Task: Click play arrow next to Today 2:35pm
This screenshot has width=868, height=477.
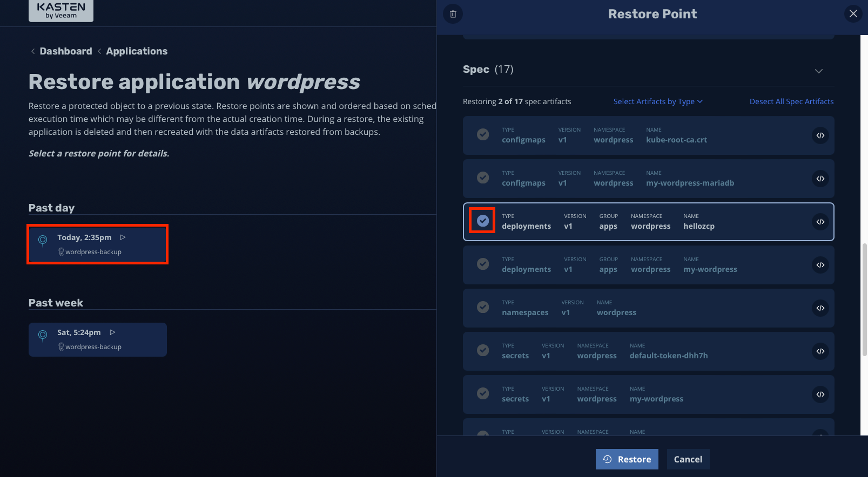Action: click(x=123, y=237)
